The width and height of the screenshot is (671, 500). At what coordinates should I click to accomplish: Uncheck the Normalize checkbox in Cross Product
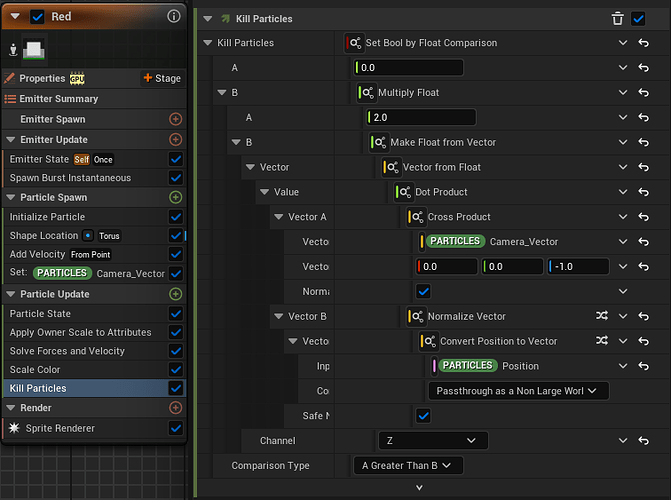coord(424,292)
